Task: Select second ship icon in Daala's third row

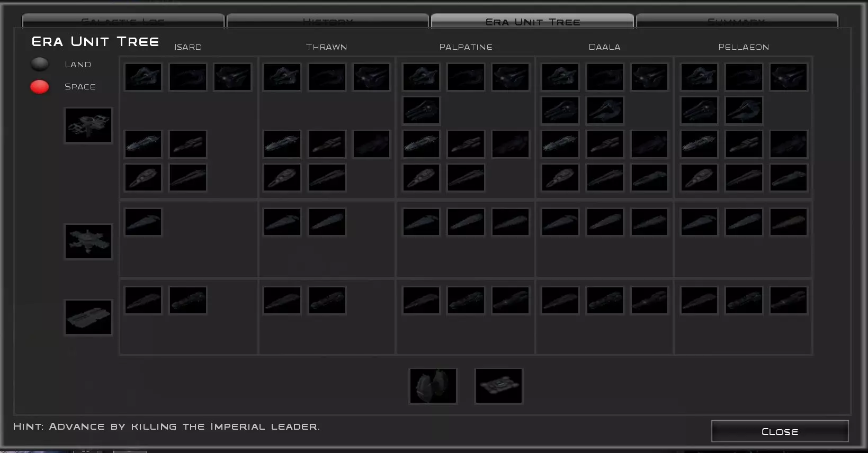Action: pos(605,144)
